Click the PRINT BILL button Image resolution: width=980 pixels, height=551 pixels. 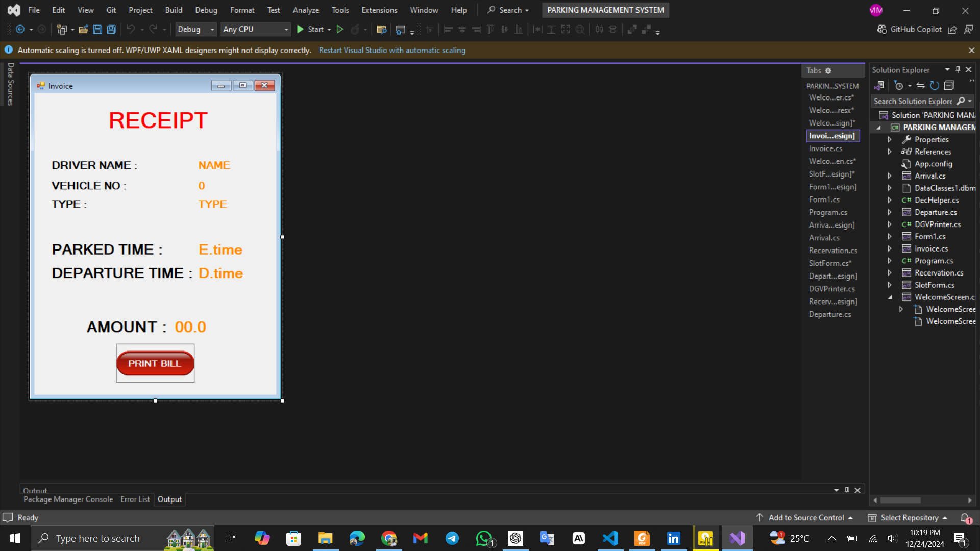(155, 363)
